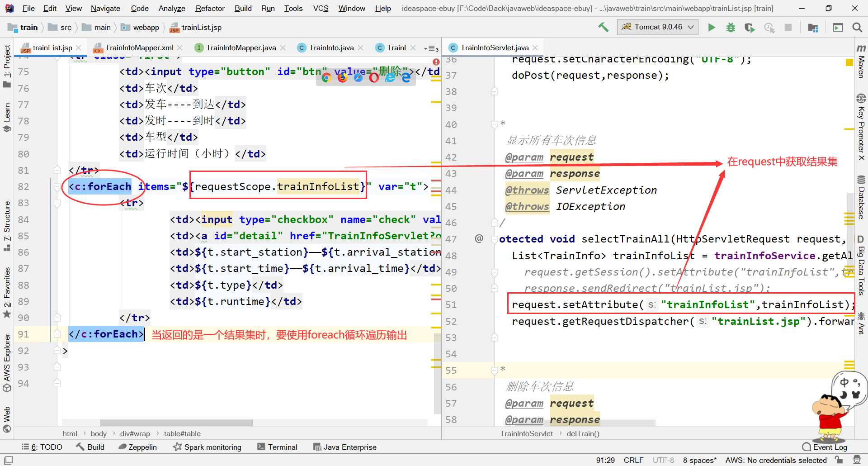Open the Safari browser preview icon
The height and width of the screenshot is (466, 868).
click(x=358, y=78)
